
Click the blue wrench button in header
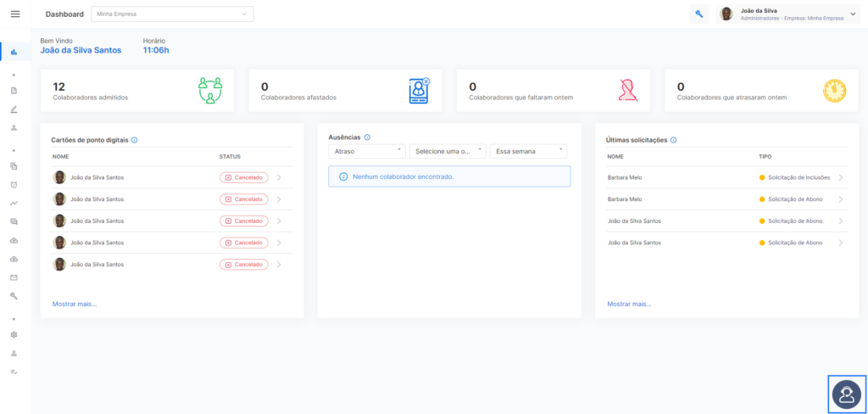click(x=699, y=14)
